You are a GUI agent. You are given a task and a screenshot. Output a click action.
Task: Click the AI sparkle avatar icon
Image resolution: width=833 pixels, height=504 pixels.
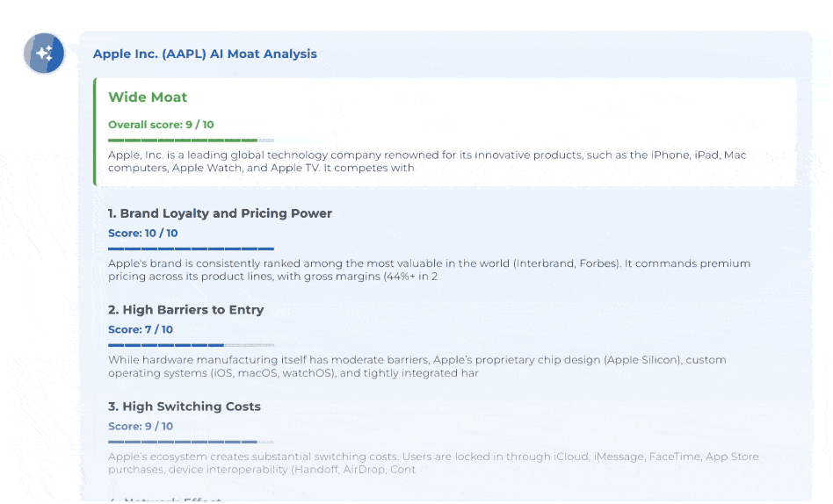(x=44, y=54)
